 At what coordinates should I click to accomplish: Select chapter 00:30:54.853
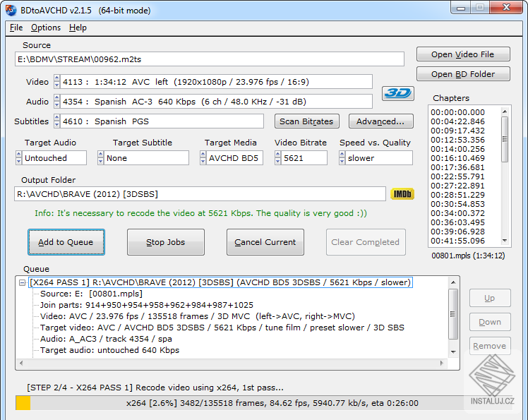tap(457, 204)
